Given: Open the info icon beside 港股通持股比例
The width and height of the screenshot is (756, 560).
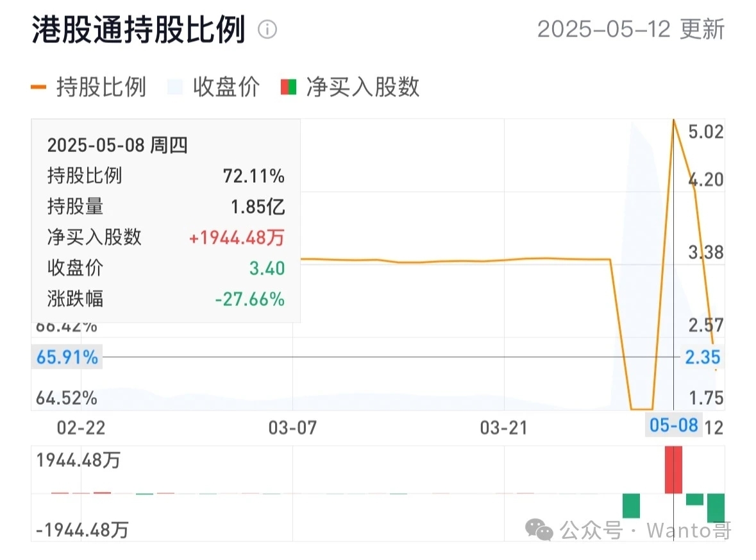Looking at the screenshot, I should click(x=267, y=30).
